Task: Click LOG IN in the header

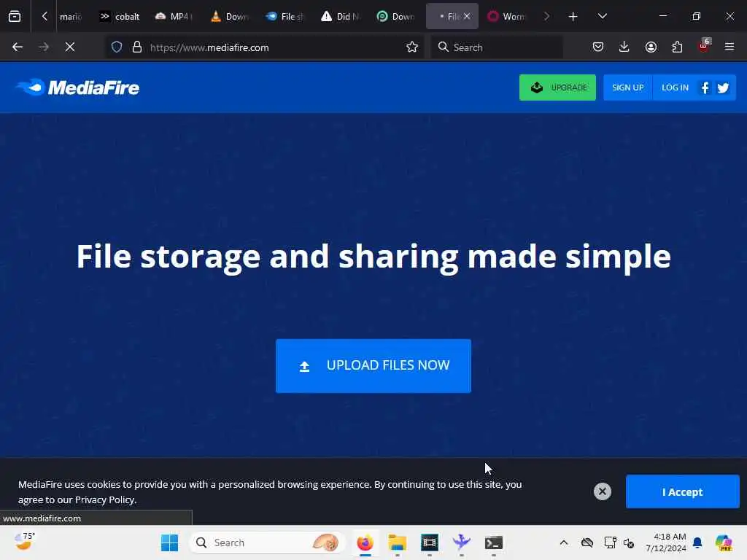Action: (x=675, y=87)
